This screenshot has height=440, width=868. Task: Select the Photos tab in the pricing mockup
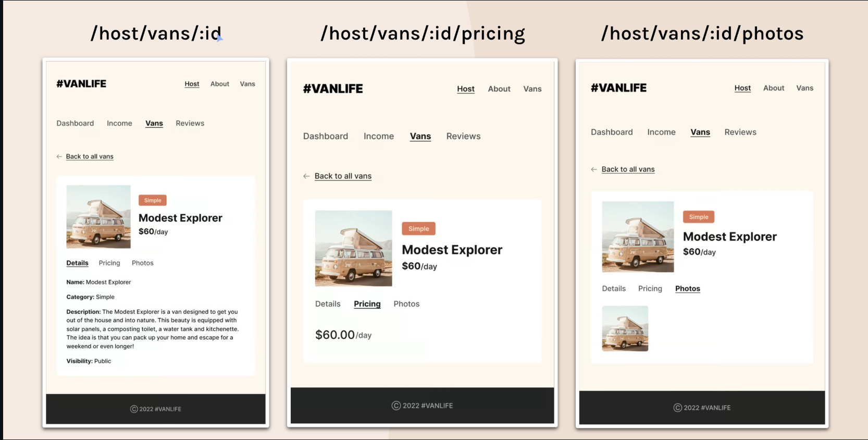click(x=406, y=304)
